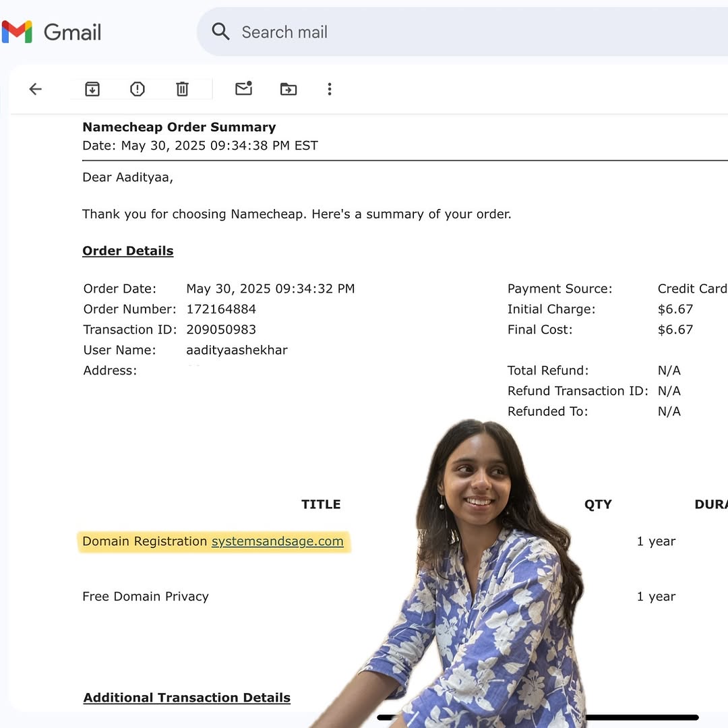This screenshot has height=728, width=728.
Task: Click Domain Registration 1 year duration
Action: point(656,541)
